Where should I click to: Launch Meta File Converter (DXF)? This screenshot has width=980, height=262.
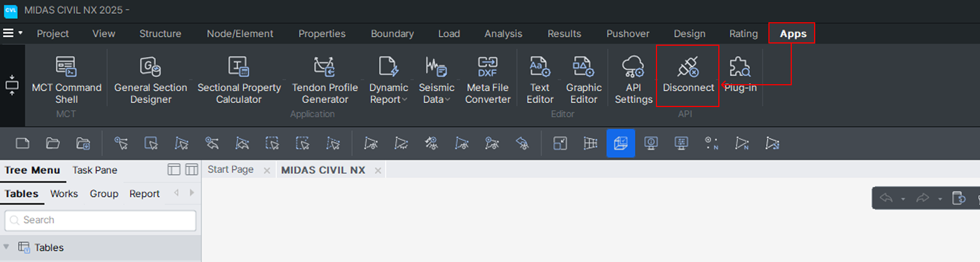pyautogui.click(x=487, y=80)
